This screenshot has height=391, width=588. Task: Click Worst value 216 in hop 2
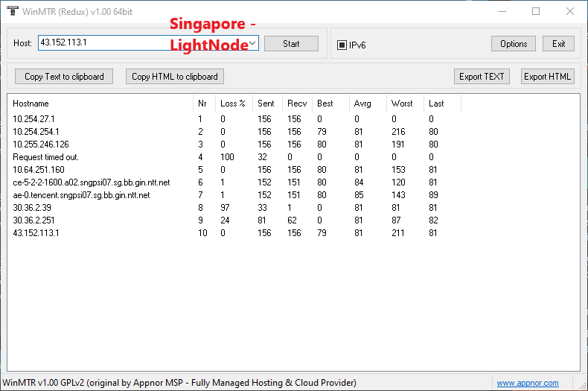398,132
